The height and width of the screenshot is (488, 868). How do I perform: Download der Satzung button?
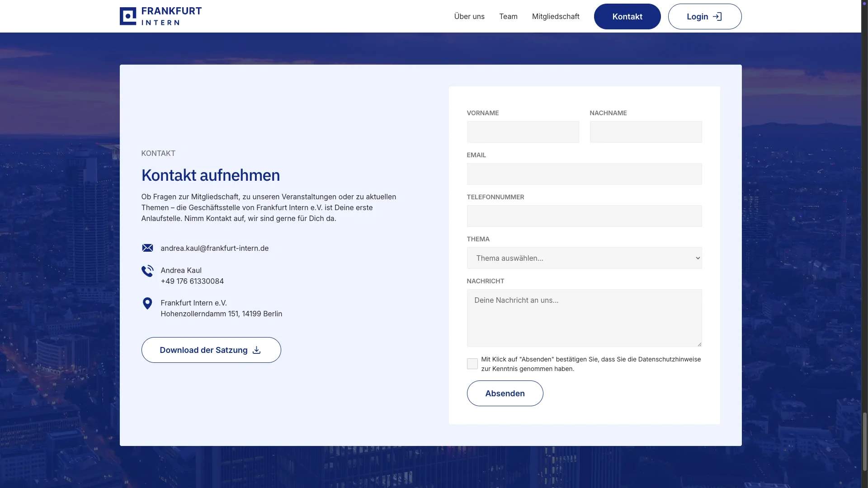(211, 350)
